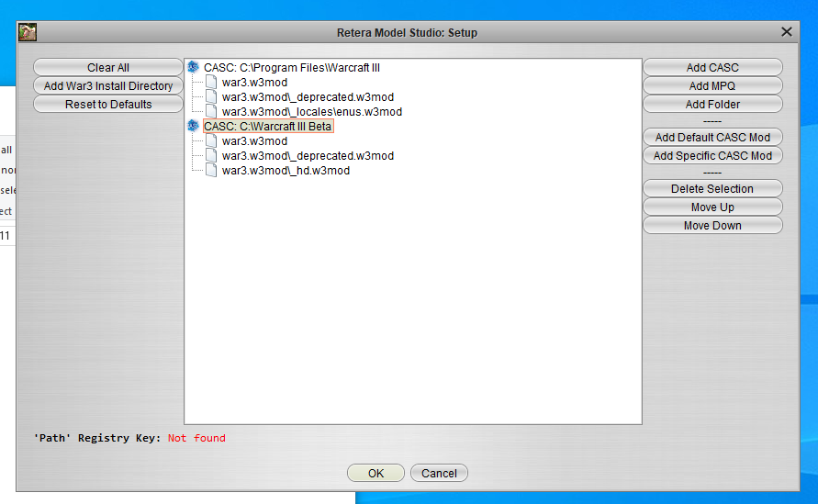Click the Add MPQ button

point(712,85)
